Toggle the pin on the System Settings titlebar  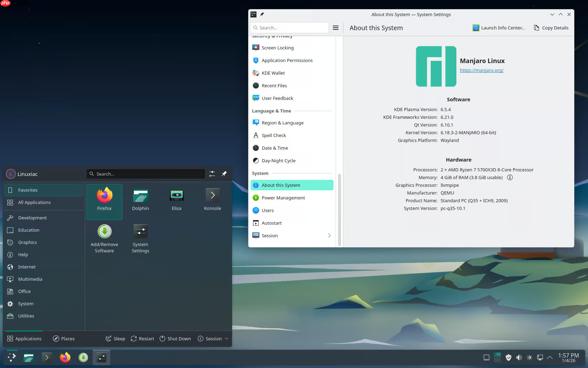coord(261,14)
